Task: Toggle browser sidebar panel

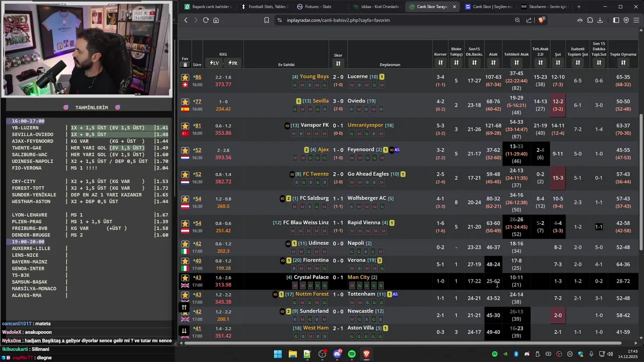Action: pyautogui.click(x=616, y=20)
